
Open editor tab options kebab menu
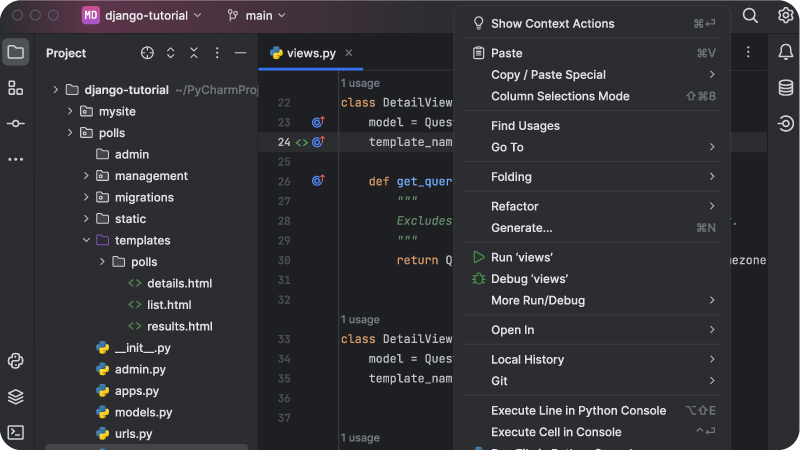coord(748,52)
